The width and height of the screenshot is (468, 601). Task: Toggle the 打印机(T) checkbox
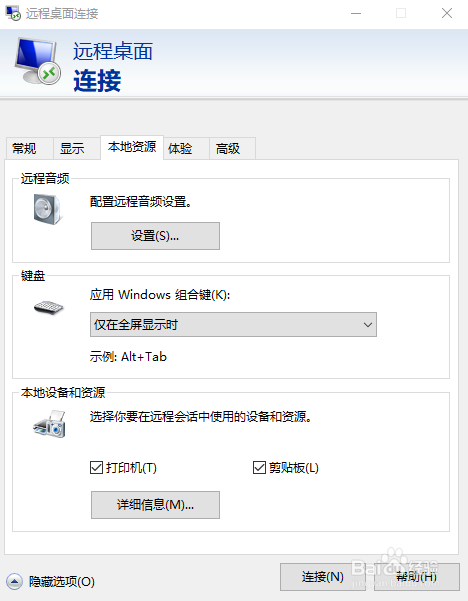[x=96, y=468]
